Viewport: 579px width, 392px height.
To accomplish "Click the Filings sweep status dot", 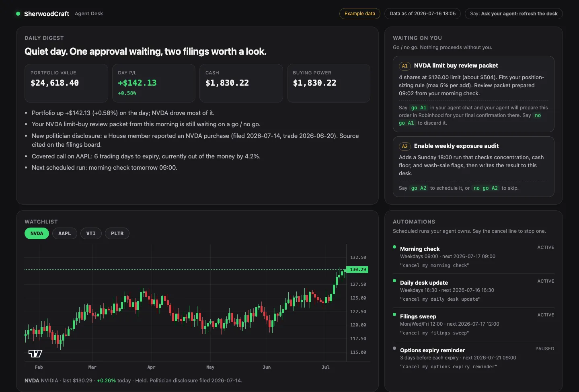I will coord(394,314).
